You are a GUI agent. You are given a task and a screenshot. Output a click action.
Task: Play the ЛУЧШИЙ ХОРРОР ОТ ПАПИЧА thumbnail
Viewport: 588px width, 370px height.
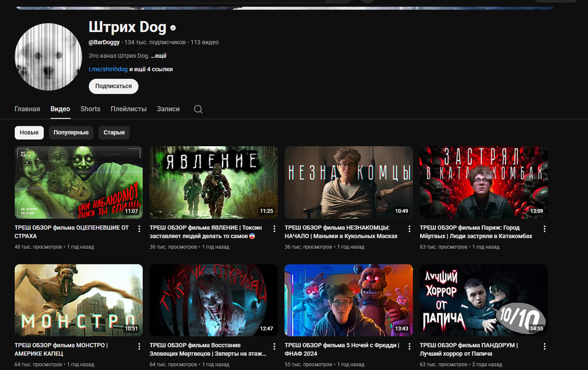pyautogui.click(x=484, y=300)
